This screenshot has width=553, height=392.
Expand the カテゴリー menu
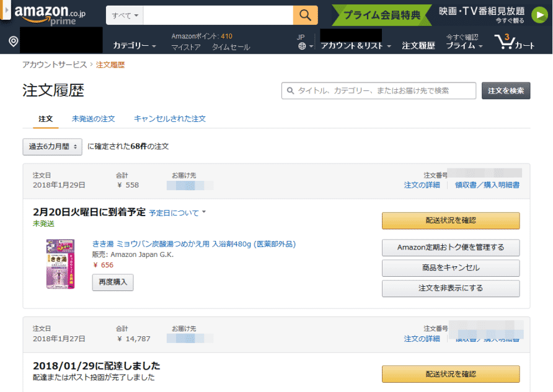pos(135,45)
